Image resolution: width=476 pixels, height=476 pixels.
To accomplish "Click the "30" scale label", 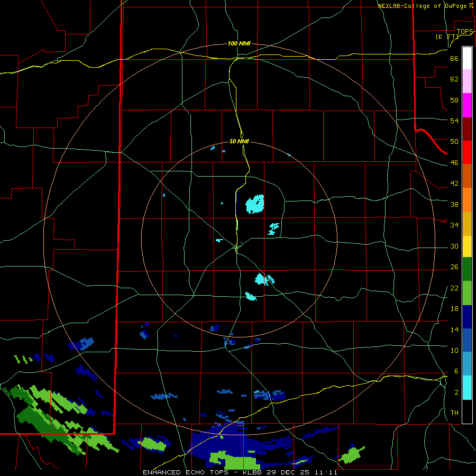I will point(454,246).
